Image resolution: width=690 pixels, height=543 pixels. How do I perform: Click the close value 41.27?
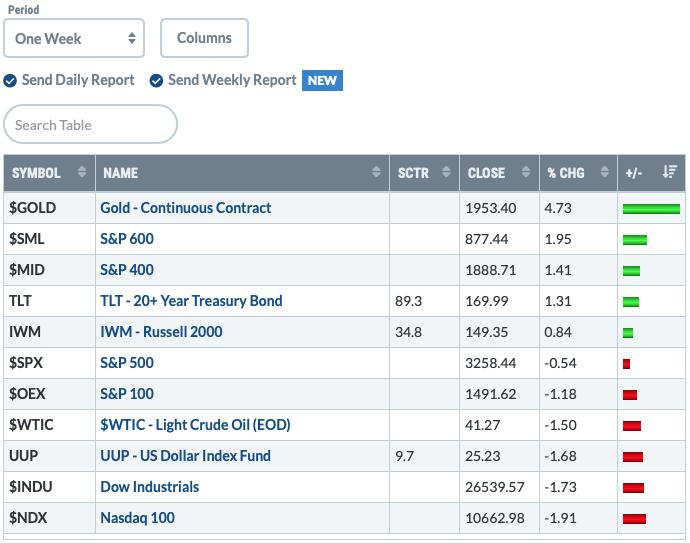point(482,425)
